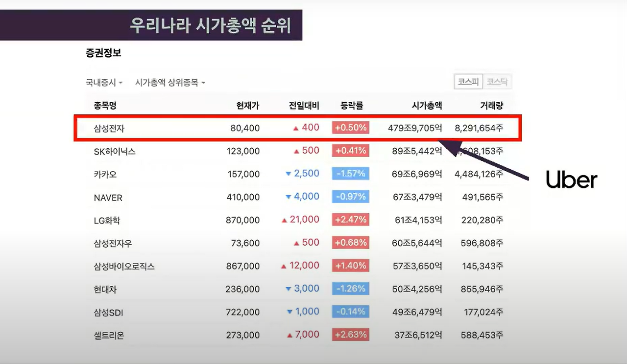
Task: Click 카카오 current price 157,000
Action: tap(243, 174)
